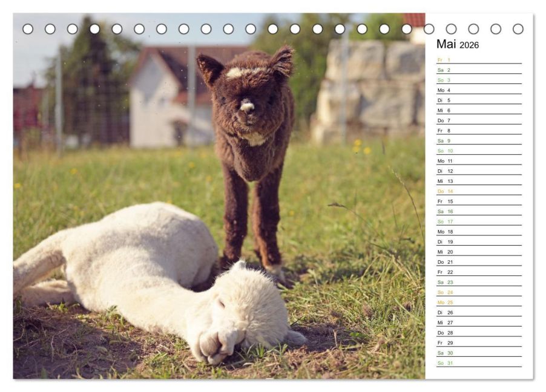Select the Fr 1 date row

[478, 60]
